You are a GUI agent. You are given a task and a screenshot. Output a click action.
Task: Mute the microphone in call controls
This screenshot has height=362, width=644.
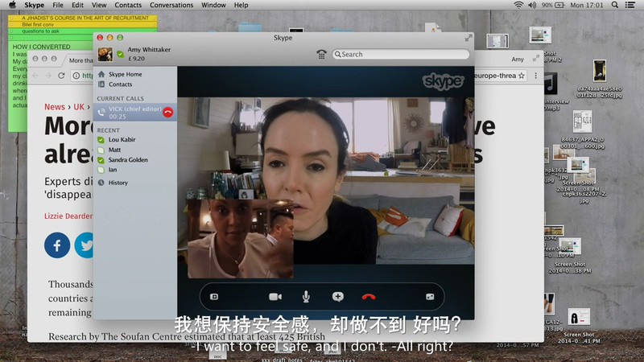[x=306, y=296]
